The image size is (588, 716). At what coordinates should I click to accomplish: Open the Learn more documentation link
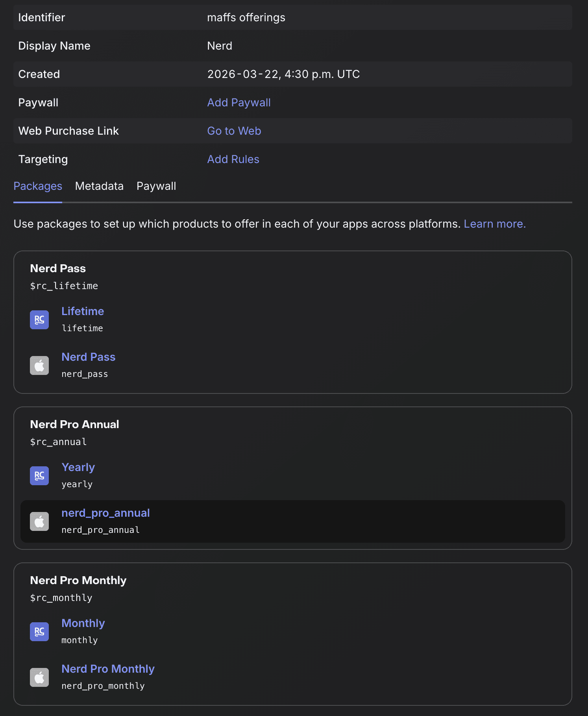tap(494, 224)
